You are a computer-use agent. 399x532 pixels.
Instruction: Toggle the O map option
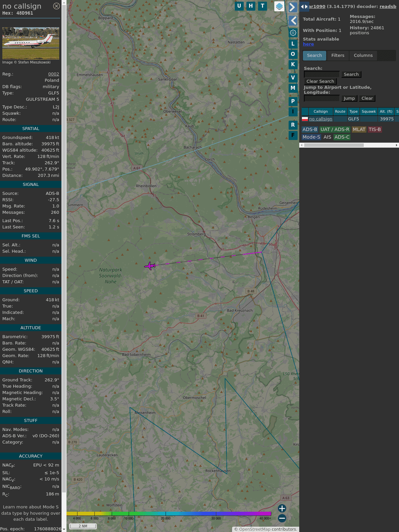[x=293, y=54]
